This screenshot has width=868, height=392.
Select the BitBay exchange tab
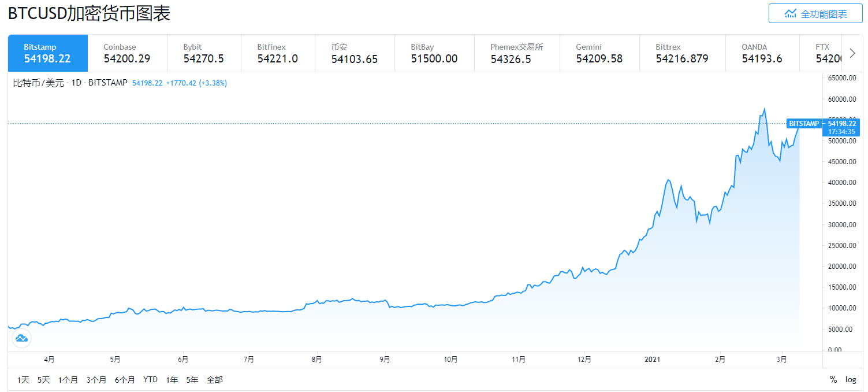(434, 53)
